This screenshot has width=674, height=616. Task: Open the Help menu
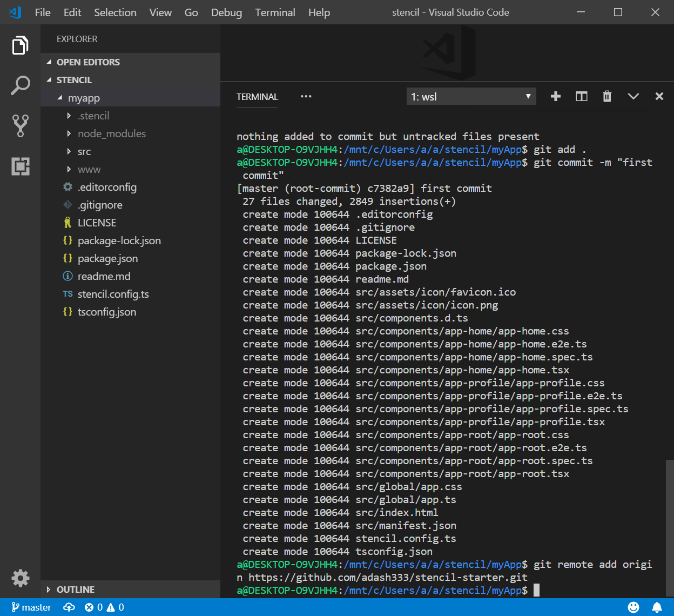319,12
